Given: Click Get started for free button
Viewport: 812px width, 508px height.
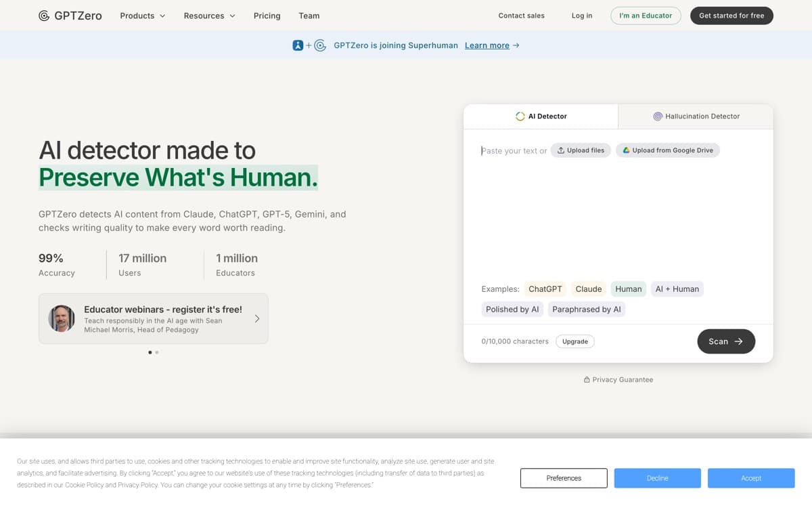Looking at the screenshot, I should point(731,16).
